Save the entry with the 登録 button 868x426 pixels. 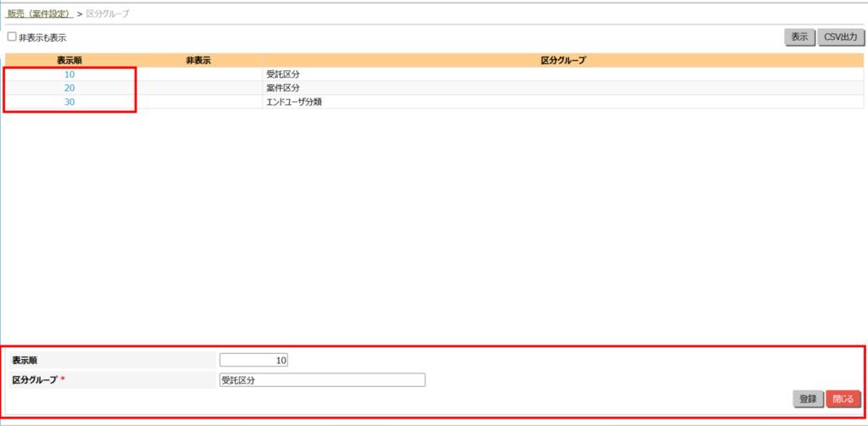808,399
